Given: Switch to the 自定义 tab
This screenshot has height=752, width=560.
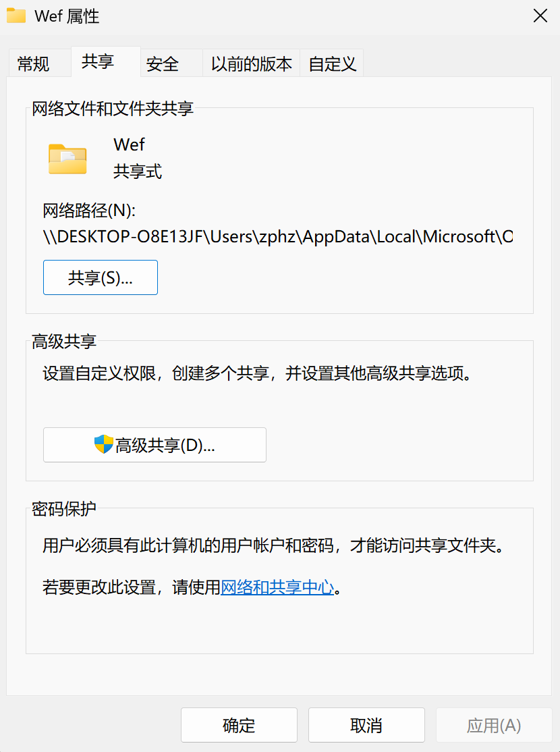Looking at the screenshot, I should [x=332, y=64].
